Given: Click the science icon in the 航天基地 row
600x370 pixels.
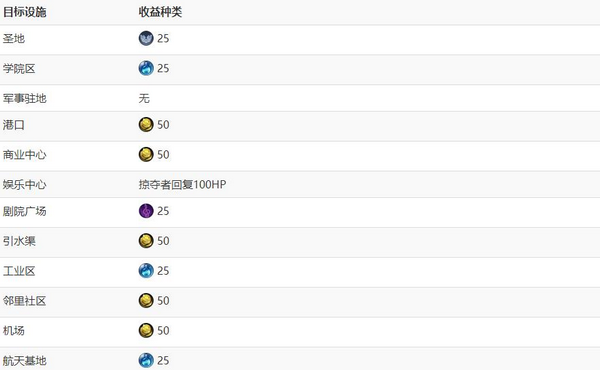Looking at the screenshot, I should click(x=146, y=360).
